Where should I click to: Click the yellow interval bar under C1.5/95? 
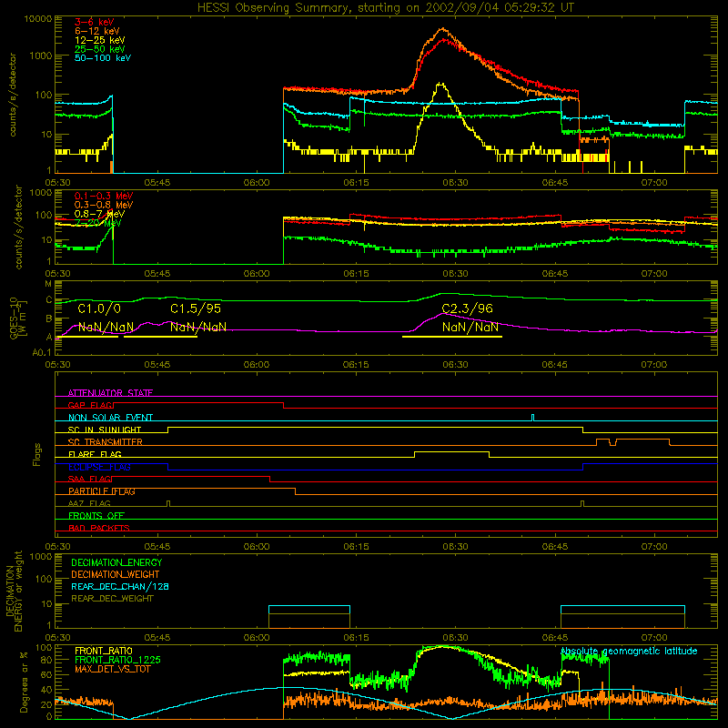pyautogui.click(x=161, y=337)
